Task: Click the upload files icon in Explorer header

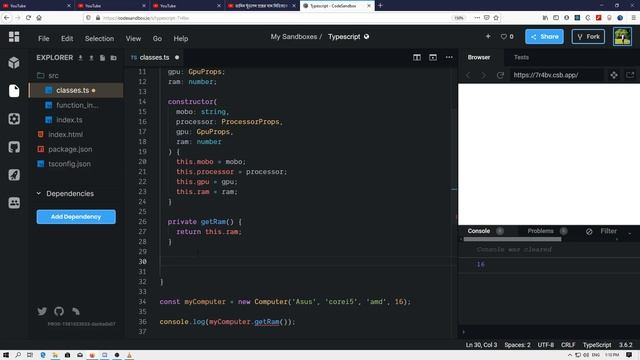Action: pos(91,58)
